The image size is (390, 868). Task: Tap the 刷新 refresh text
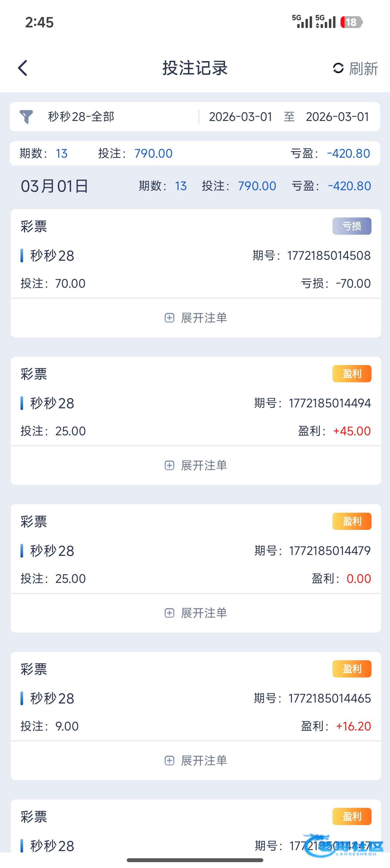(363, 69)
